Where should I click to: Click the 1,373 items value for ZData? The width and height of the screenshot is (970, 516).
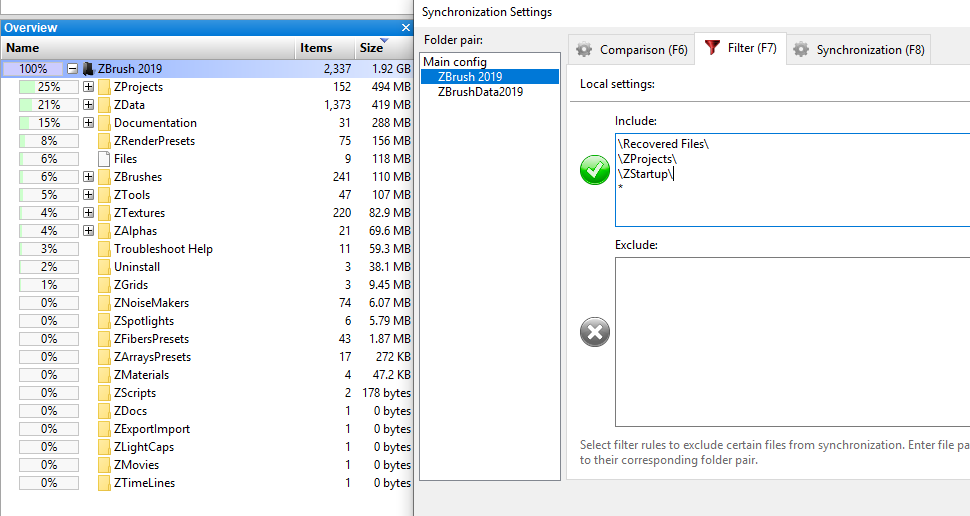(x=337, y=105)
